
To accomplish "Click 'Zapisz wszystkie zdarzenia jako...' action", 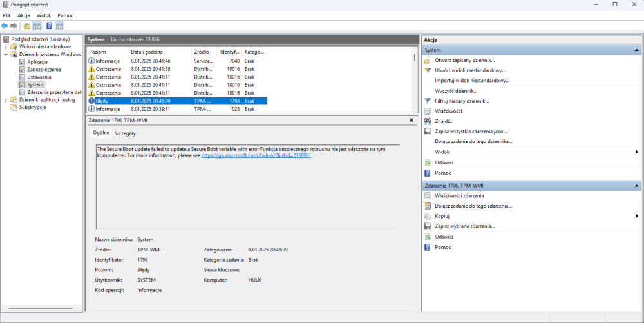I will coord(470,131).
